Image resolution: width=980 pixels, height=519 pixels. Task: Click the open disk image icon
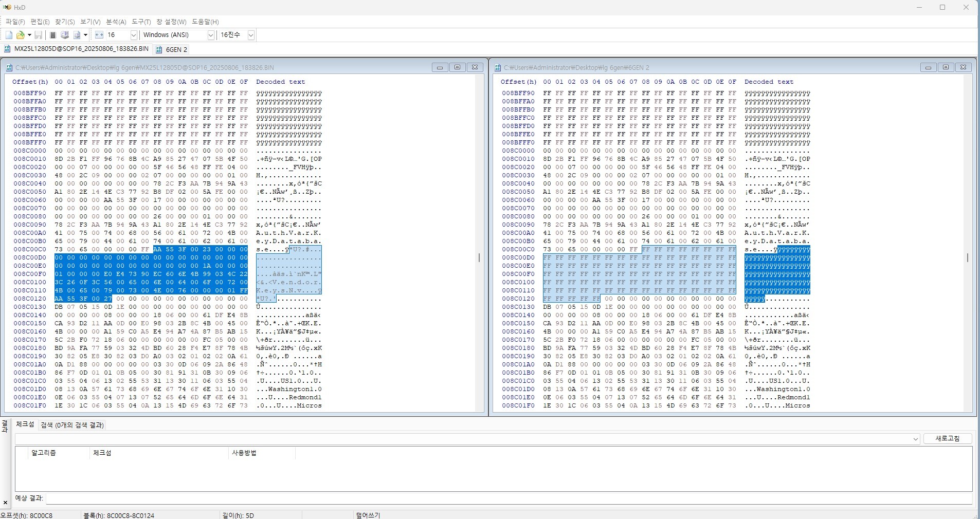(77, 35)
